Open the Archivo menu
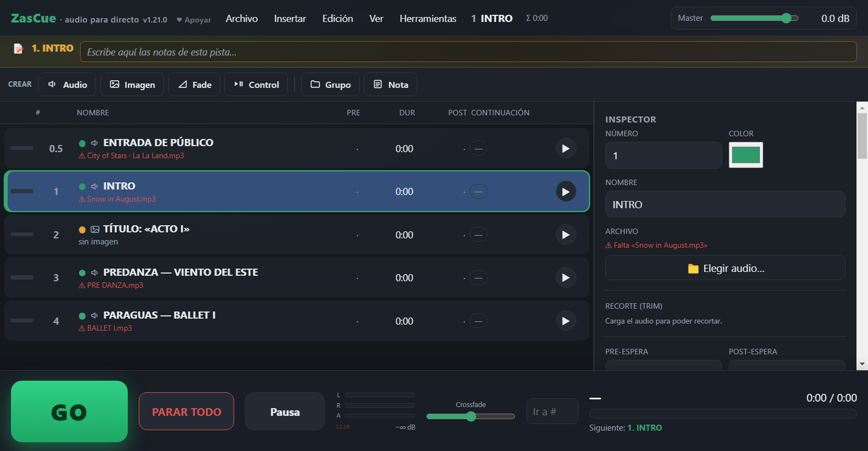Image resolution: width=868 pixels, height=451 pixels. [x=242, y=19]
